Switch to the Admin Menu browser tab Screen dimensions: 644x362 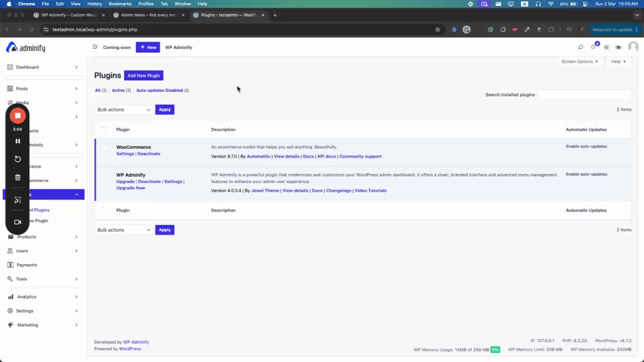[148, 15]
